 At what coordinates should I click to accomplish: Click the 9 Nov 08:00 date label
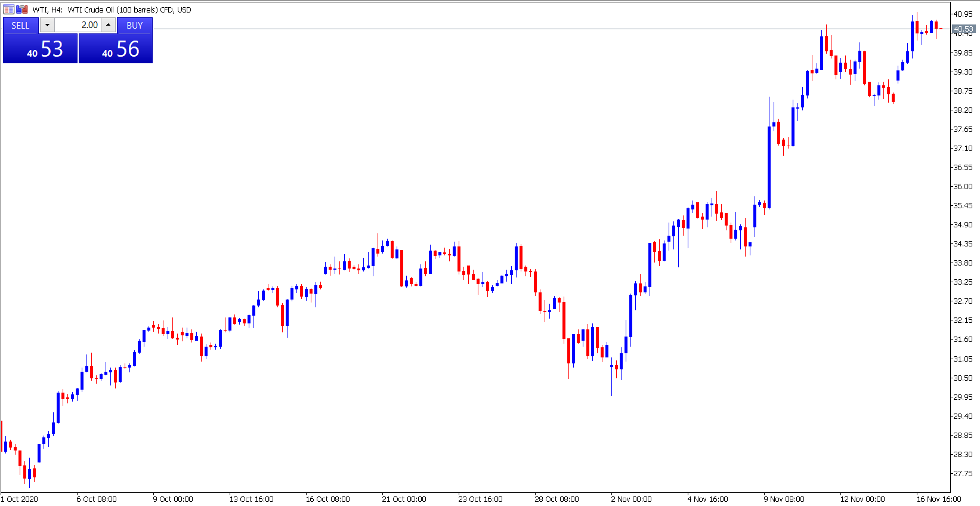point(784,499)
